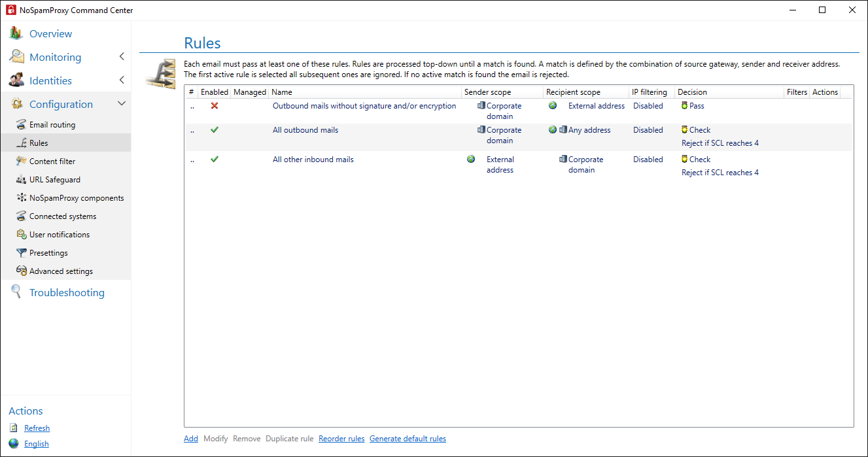
Task: Select the 'All outbound mails' rule
Action: coord(305,130)
